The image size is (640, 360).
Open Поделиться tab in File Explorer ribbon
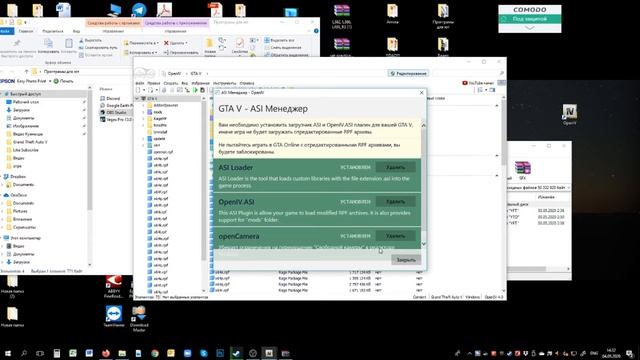(x=53, y=31)
